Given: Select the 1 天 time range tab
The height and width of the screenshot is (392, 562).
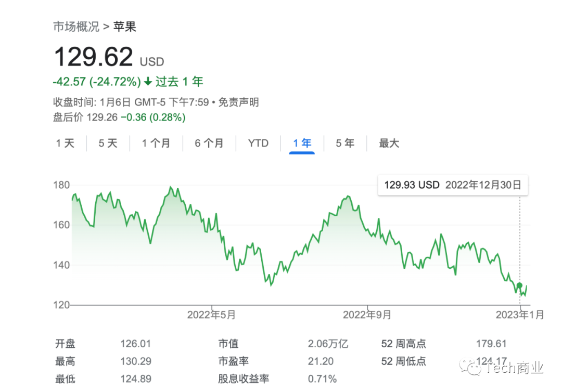Looking at the screenshot, I should (x=65, y=143).
